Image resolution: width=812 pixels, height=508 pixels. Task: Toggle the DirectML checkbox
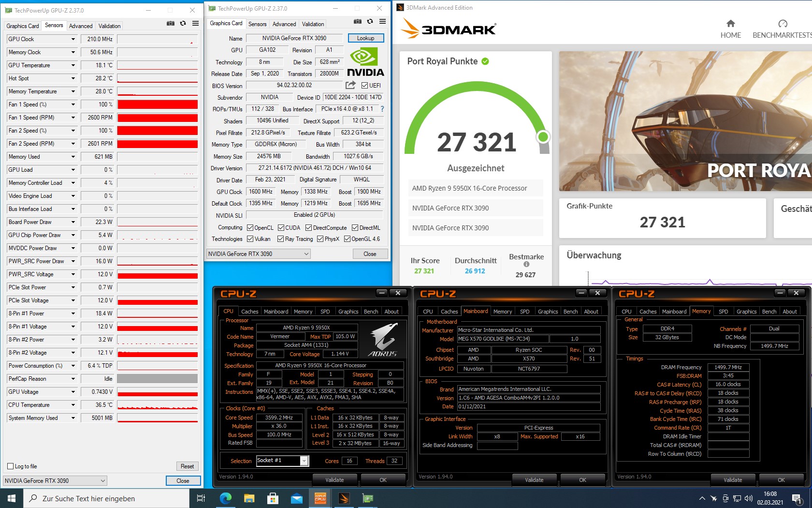(355, 228)
